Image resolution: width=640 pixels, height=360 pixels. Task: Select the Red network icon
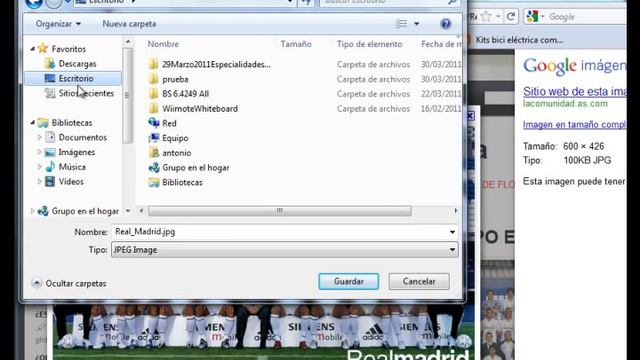(154, 123)
